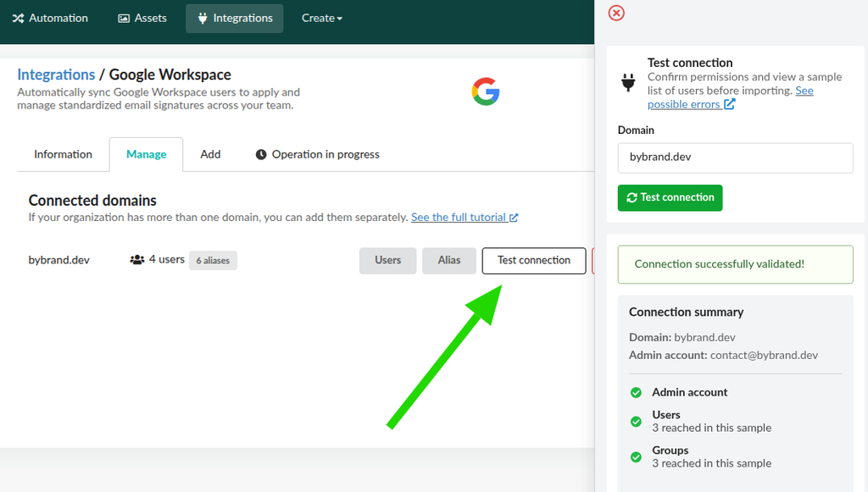Click the users group icon next to 4 users
The height and width of the screenshot is (492, 868).
tap(136, 260)
